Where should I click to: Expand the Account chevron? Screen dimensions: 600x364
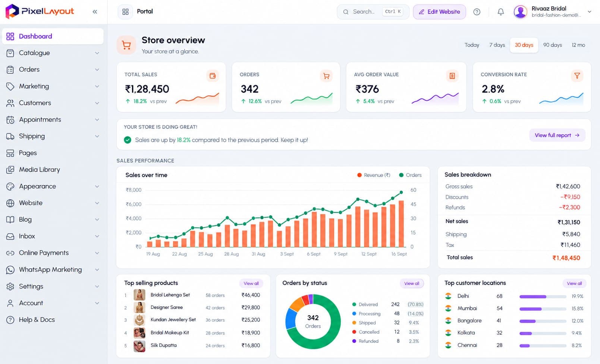click(97, 303)
